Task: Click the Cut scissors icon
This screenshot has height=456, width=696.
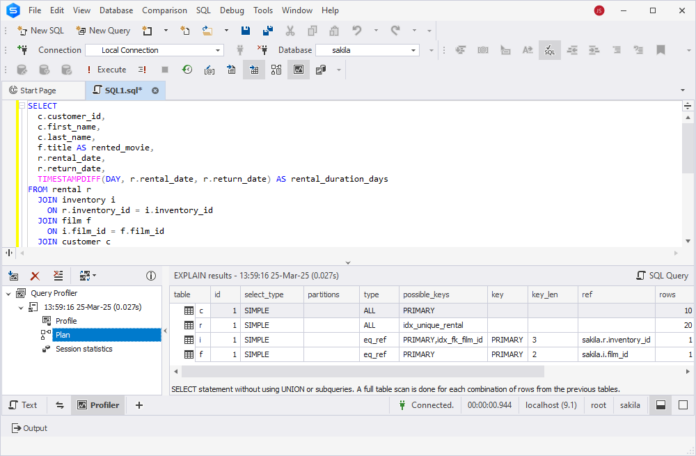Action: coord(290,31)
